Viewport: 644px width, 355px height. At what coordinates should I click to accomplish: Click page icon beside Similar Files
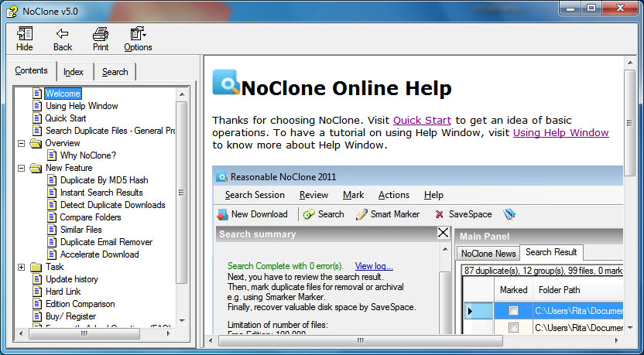[52, 230]
